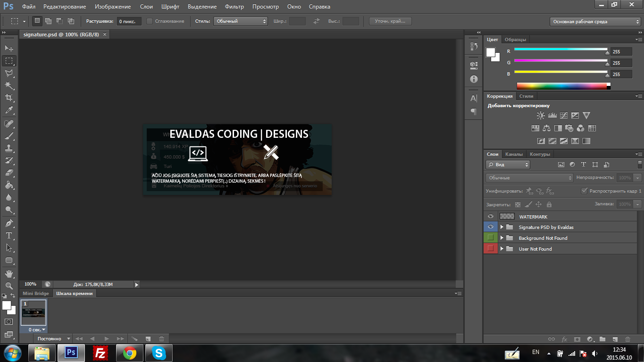Toggle lock transparent pixels

[518, 204]
